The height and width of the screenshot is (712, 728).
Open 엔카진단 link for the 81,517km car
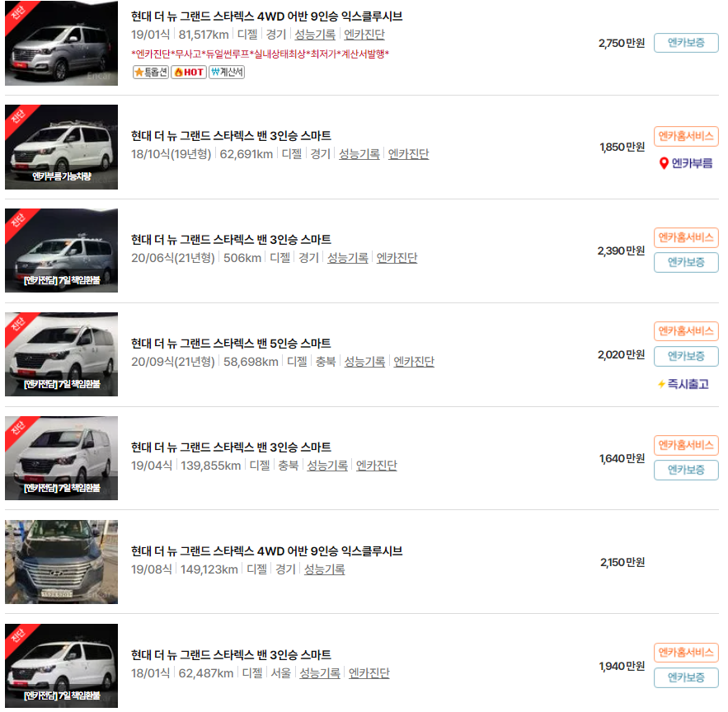(x=364, y=35)
